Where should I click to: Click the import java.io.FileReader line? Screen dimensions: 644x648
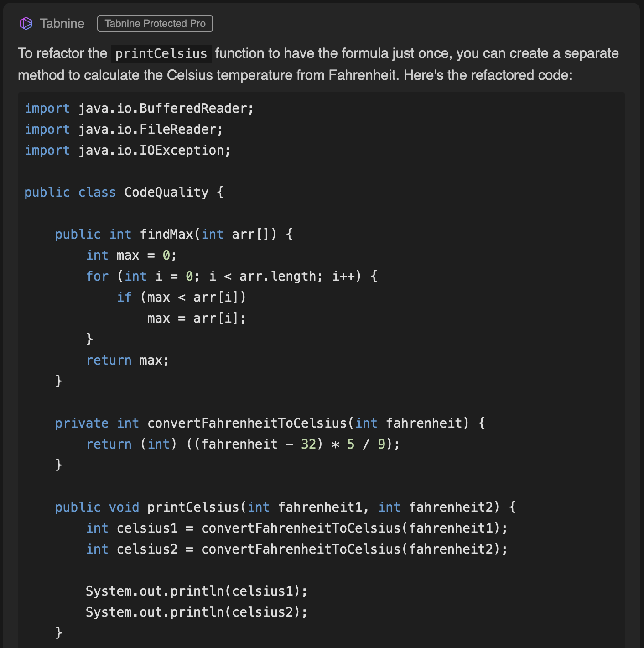pyautogui.click(x=124, y=129)
